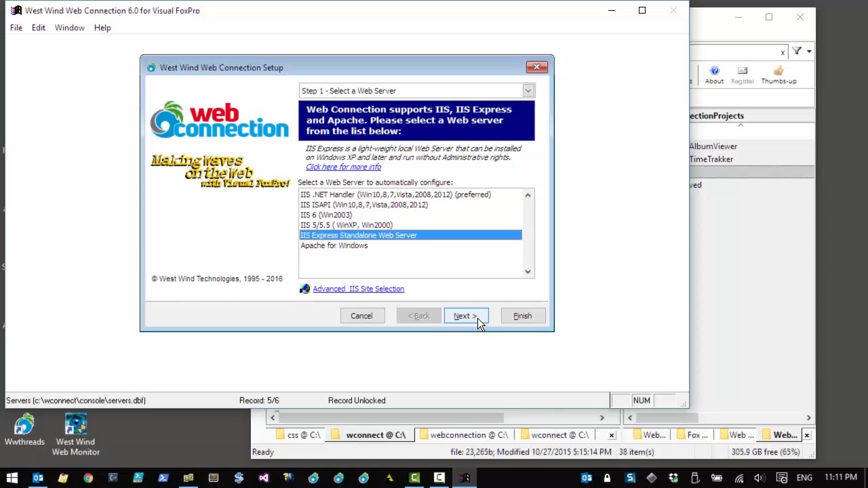868x488 pixels.
Task: Open West Wind Web Monitor desktop icon
Action: (76, 434)
